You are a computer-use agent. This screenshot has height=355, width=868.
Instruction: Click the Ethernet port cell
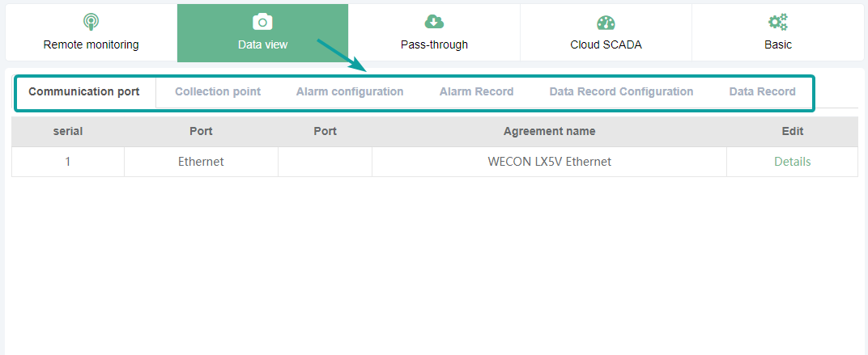(x=201, y=162)
